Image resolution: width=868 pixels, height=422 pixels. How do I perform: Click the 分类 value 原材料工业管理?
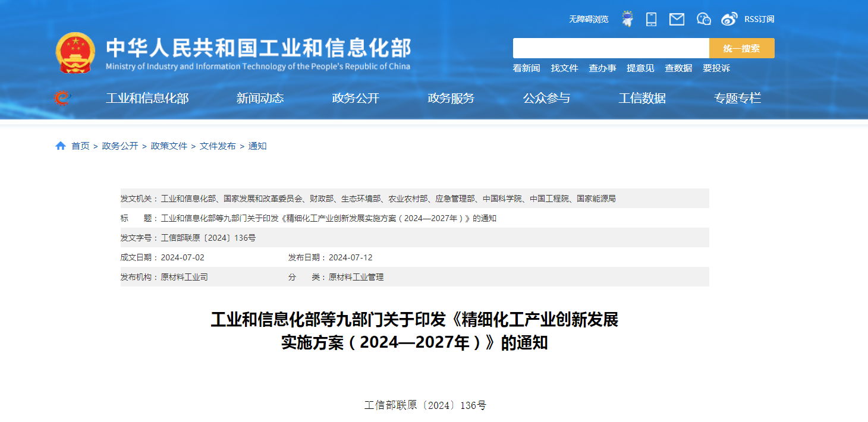[356, 277]
